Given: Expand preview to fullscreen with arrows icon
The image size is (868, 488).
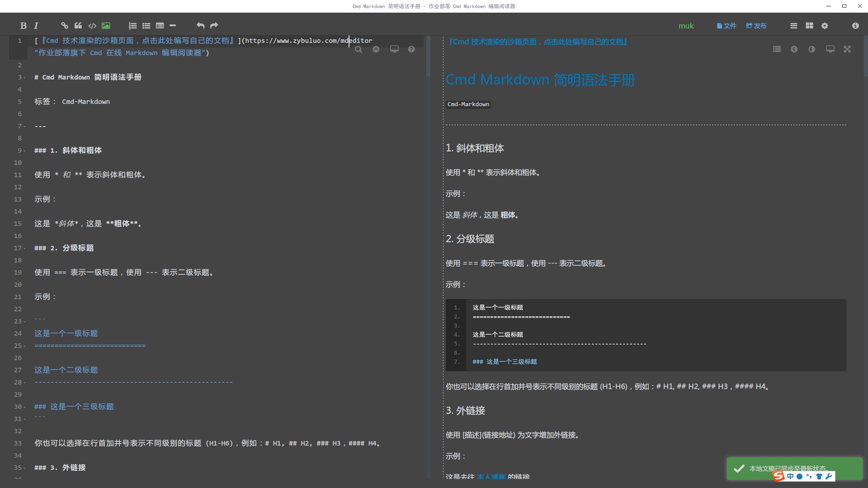Looking at the screenshot, I should [x=847, y=49].
